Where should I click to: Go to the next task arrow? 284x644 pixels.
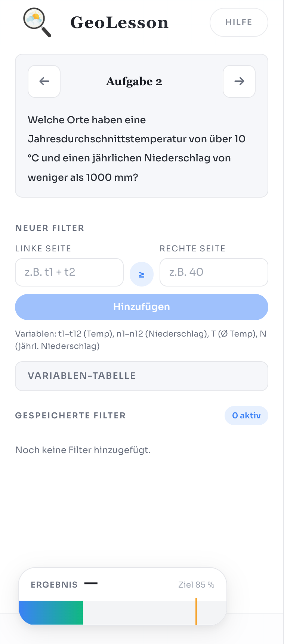[239, 81]
